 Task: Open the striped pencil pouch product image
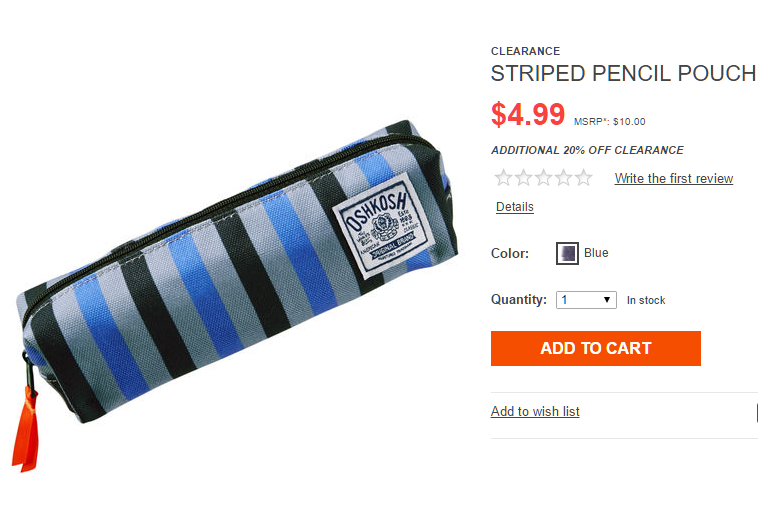pyautogui.click(x=234, y=295)
